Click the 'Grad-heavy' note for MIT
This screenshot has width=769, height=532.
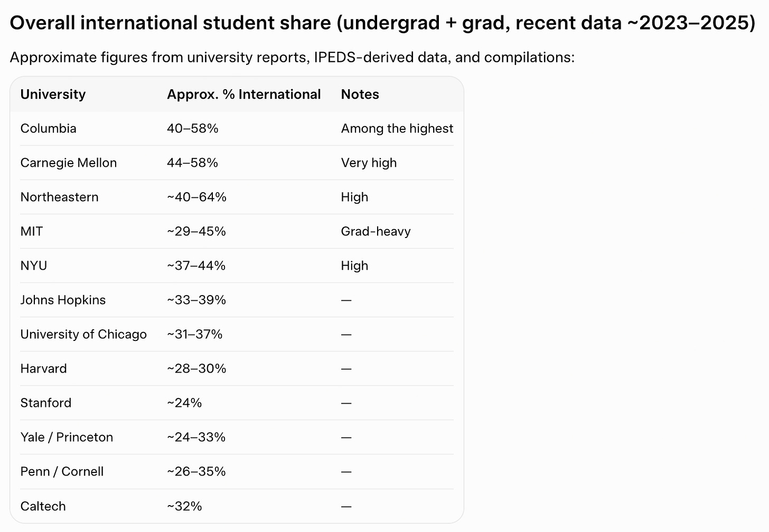[x=376, y=232]
